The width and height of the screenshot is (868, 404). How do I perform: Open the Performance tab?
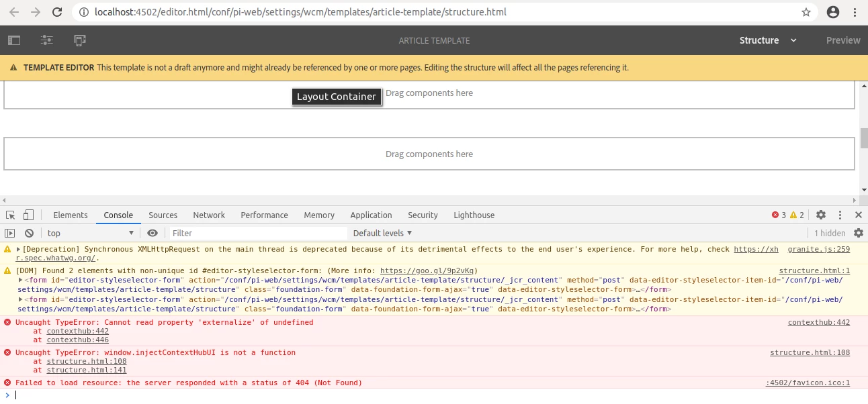click(265, 215)
